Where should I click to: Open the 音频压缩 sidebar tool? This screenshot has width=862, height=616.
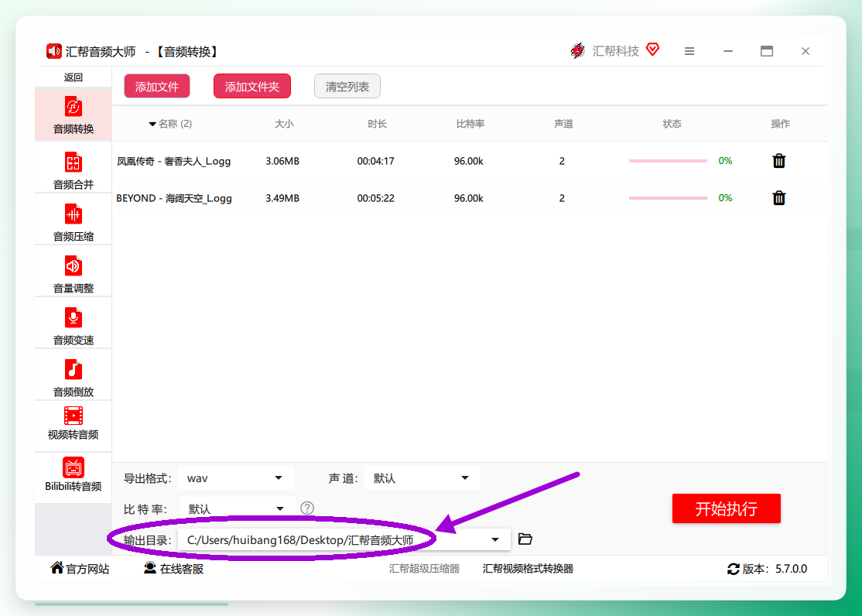(x=73, y=221)
